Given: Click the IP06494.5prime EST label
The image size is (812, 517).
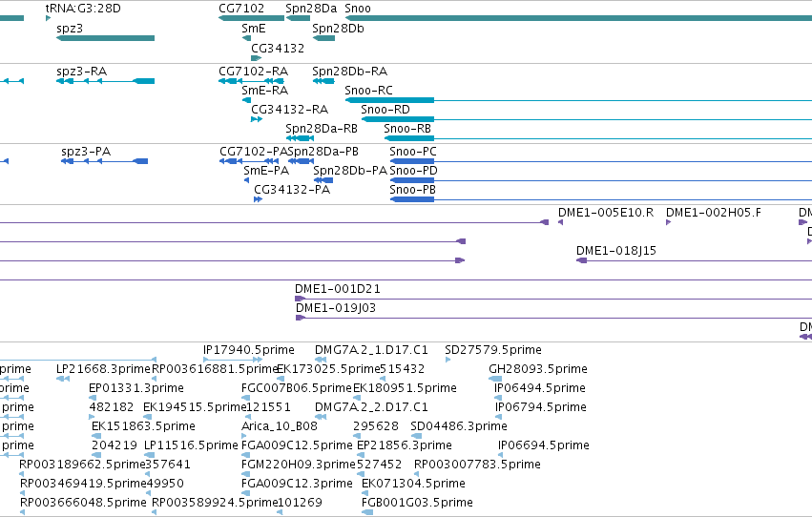Looking at the screenshot, I should (540, 388).
